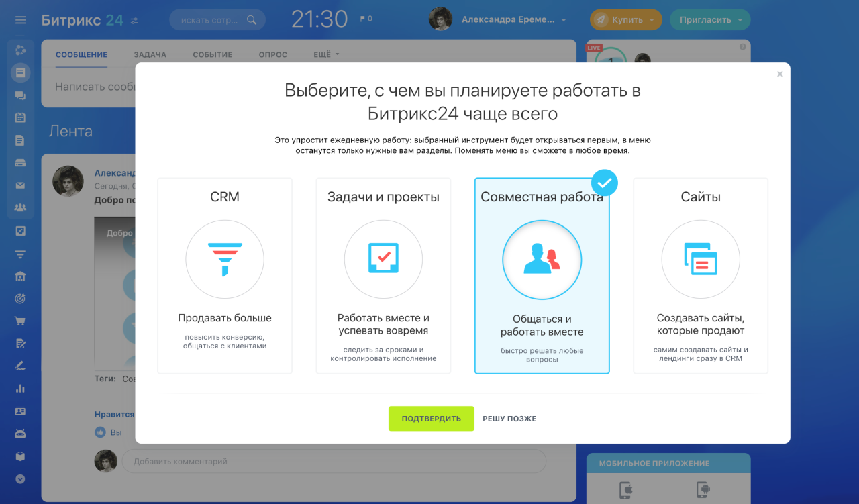Open the calendar icon in sidebar
The image size is (859, 504).
point(20,117)
